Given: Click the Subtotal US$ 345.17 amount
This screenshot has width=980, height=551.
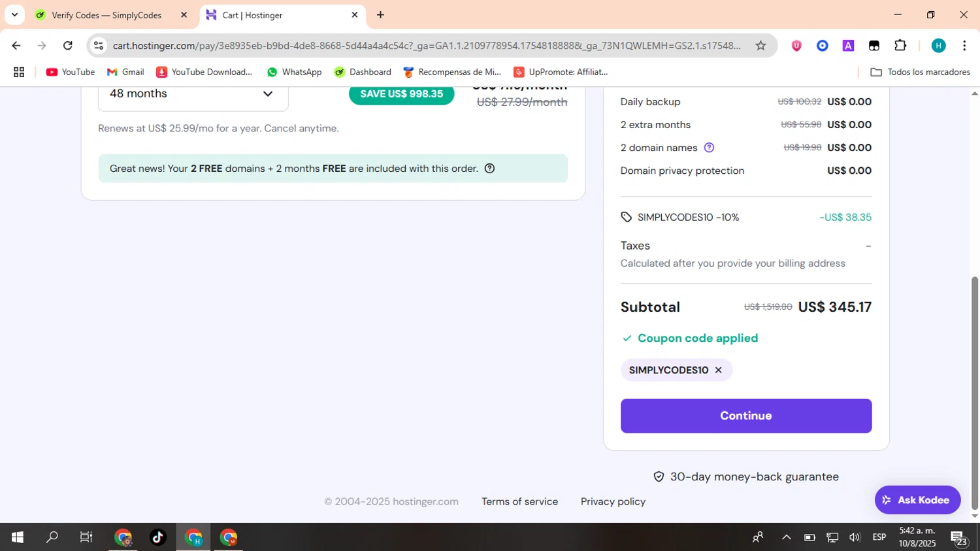Looking at the screenshot, I should tap(835, 307).
